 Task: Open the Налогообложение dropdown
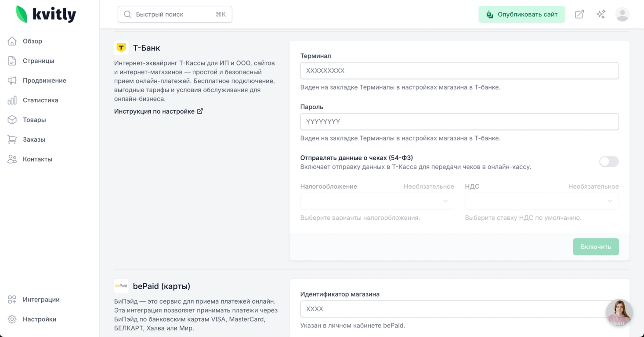pos(377,201)
